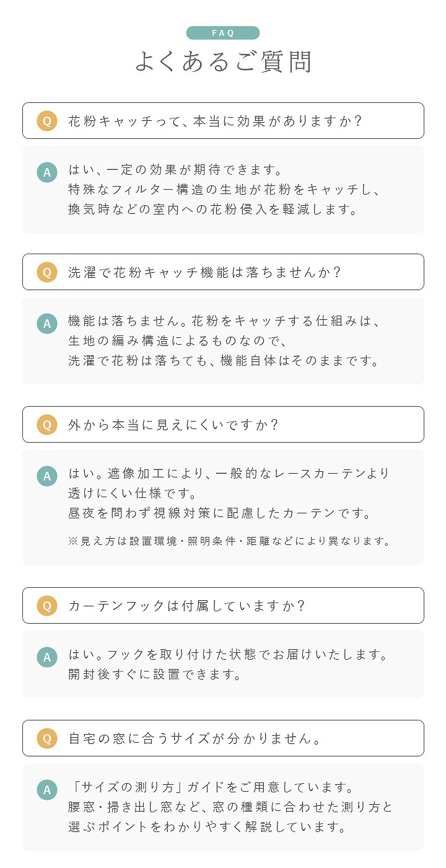Click the A icon beside the hooks-attached delivery answer
This screenshot has width=446, height=868.
point(46,657)
